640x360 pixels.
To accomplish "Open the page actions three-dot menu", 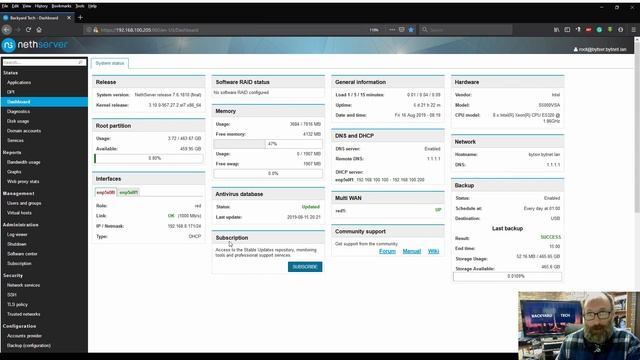I will [x=392, y=30].
